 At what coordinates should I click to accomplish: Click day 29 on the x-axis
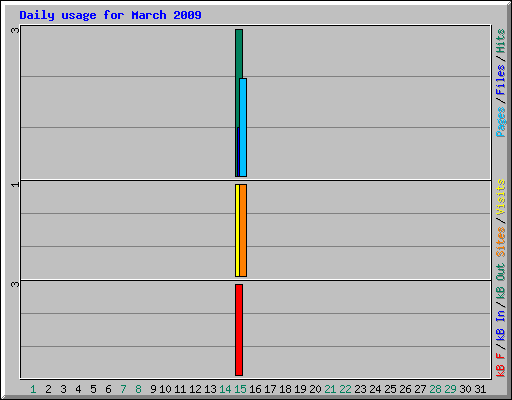[450, 389]
